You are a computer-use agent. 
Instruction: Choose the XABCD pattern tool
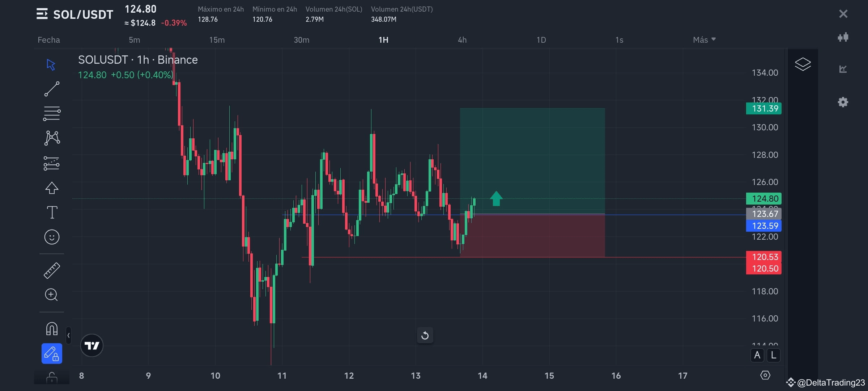pyautogui.click(x=52, y=138)
